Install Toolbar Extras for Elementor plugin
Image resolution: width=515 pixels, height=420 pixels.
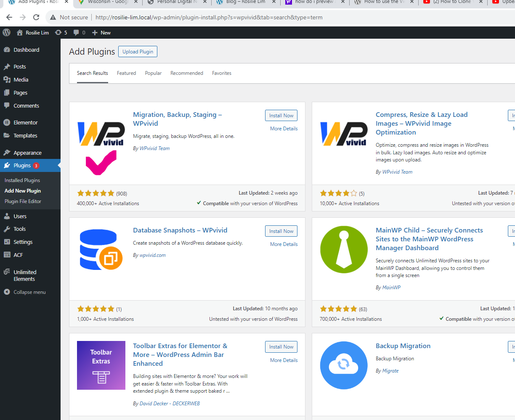click(281, 347)
